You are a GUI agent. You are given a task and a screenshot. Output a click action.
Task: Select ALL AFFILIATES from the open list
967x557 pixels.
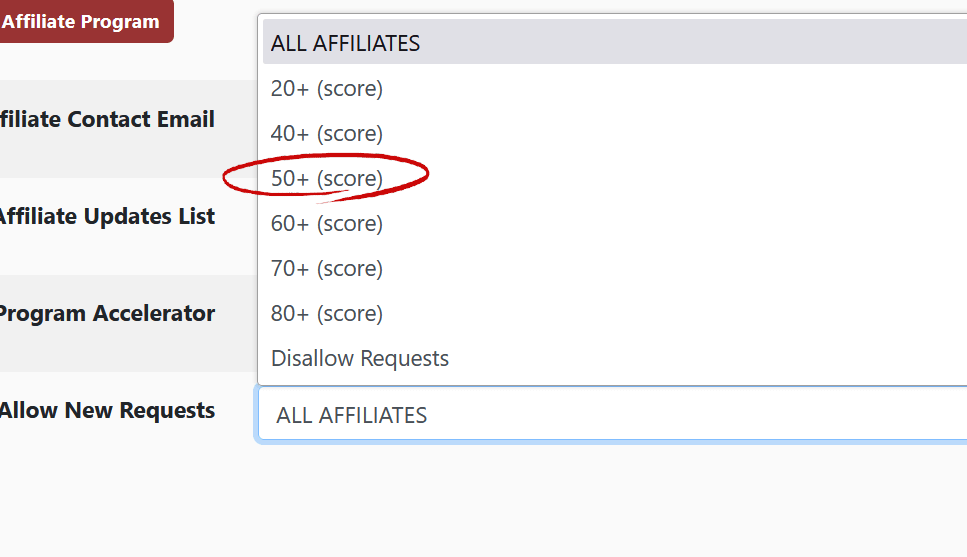[345, 43]
